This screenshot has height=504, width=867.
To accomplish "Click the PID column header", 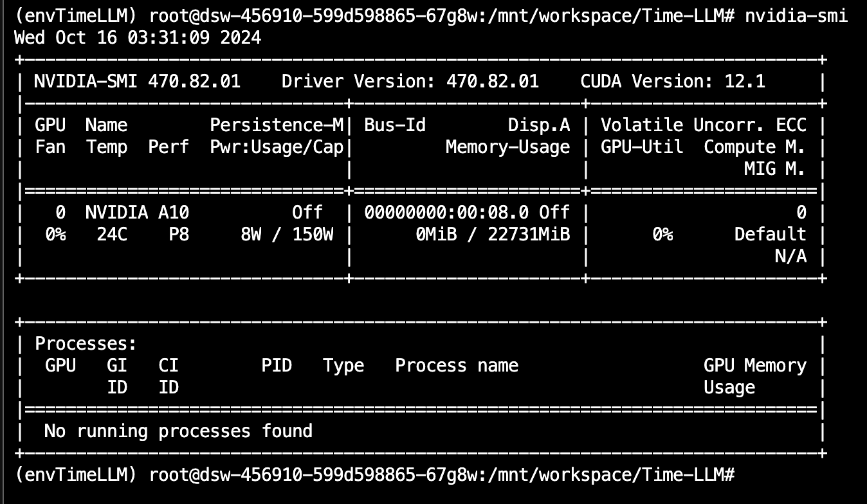I will [x=277, y=366].
